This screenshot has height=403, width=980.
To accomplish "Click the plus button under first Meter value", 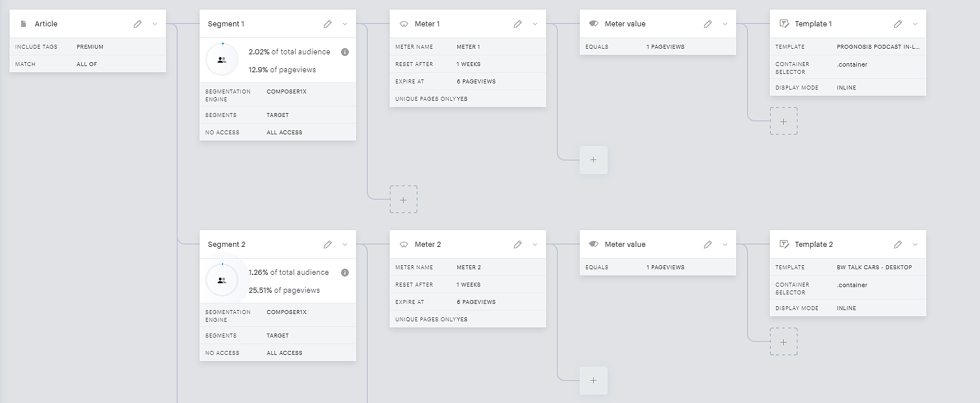I will coord(594,160).
